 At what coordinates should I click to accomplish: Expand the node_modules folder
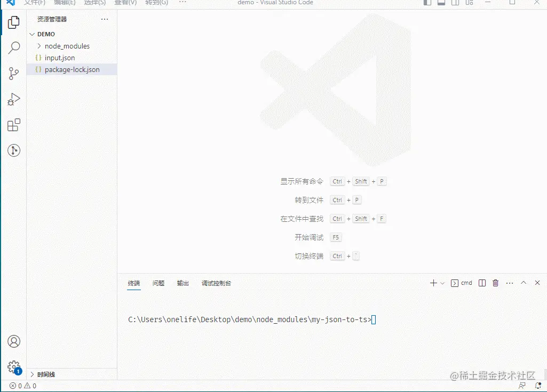[x=39, y=46]
